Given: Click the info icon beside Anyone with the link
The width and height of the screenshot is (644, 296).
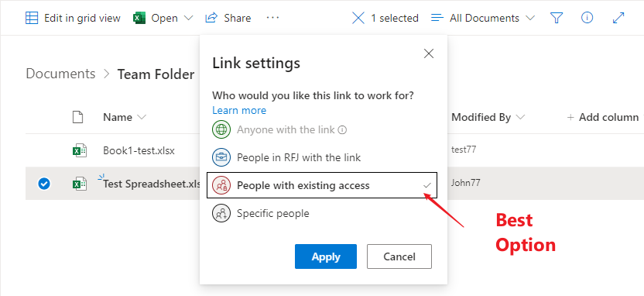Looking at the screenshot, I should click(x=342, y=130).
